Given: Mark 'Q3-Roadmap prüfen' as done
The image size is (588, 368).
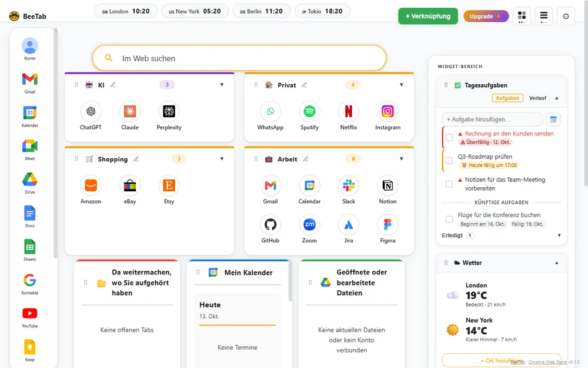Looking at the screenshot, I should tap(449, 161).
